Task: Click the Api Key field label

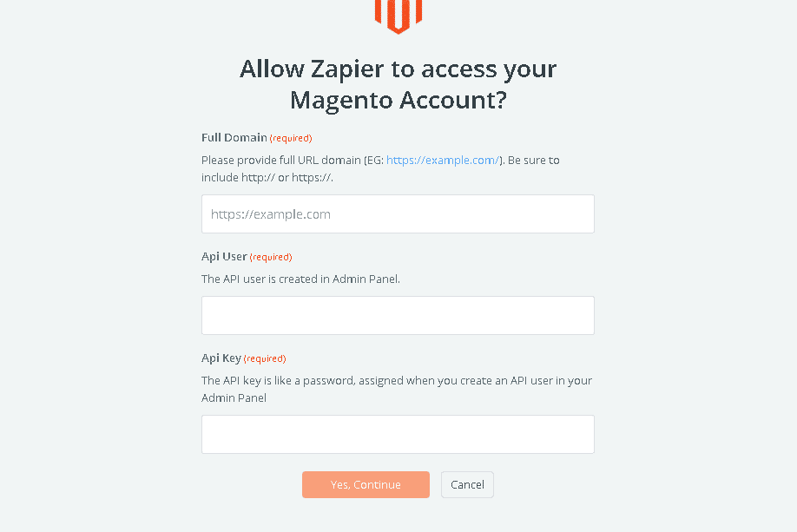Action: pyautogui.click(x=221, y=358)
